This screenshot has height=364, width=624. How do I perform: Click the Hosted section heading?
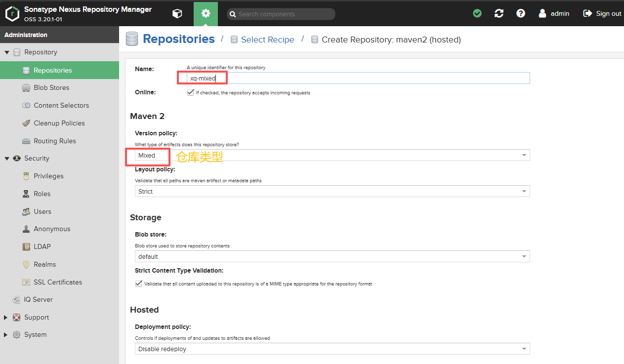point(144,310)
